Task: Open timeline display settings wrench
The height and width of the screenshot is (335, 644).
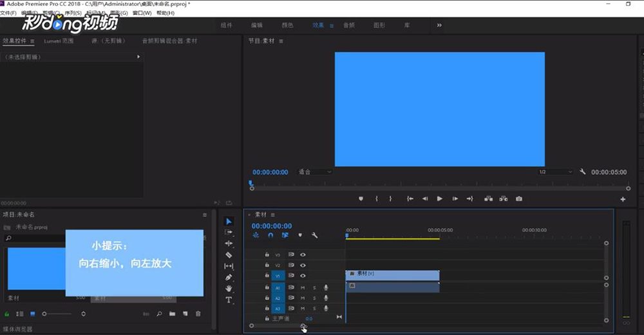Action: [314, 235]
